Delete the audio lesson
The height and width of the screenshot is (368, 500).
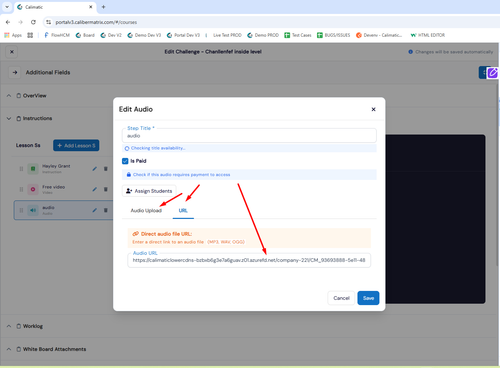tap(106, 210)
